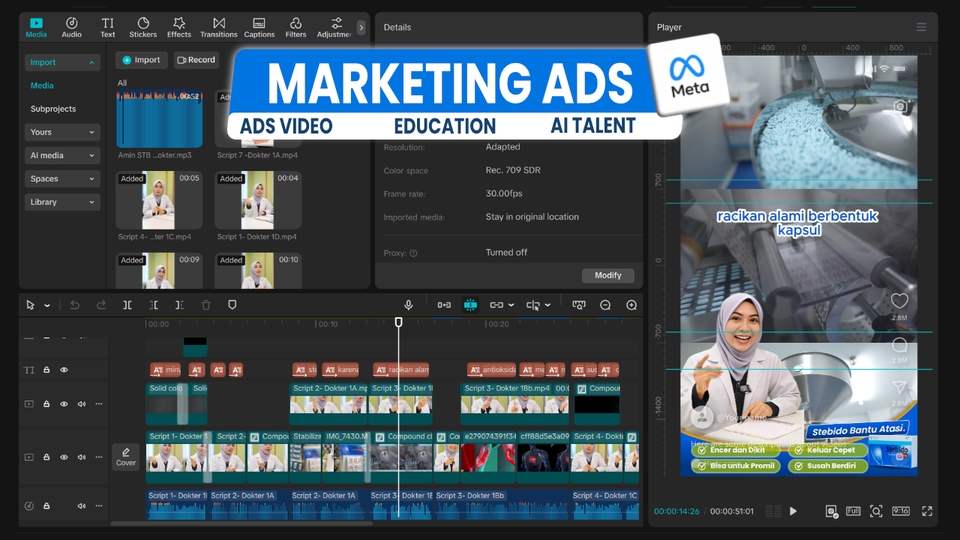Choose the Select arrow tool
This screenshot has width=960, height=540.
tap(30, 305)
